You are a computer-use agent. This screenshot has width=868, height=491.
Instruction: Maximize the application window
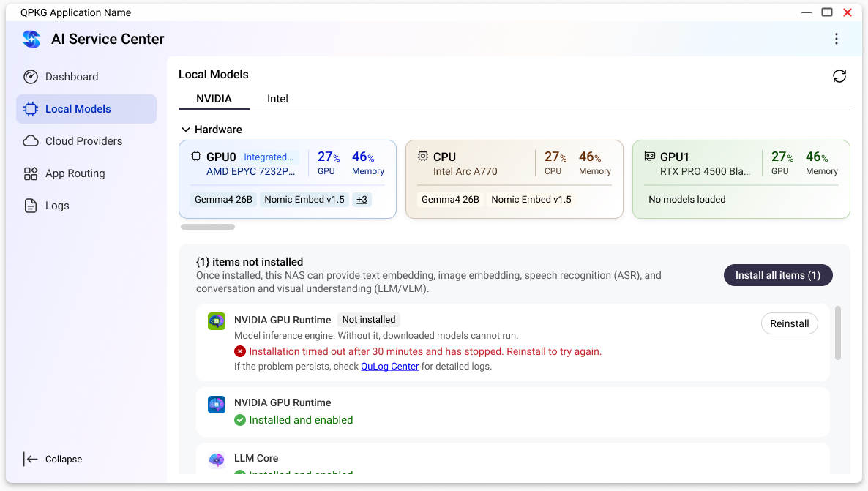[826, 12]
